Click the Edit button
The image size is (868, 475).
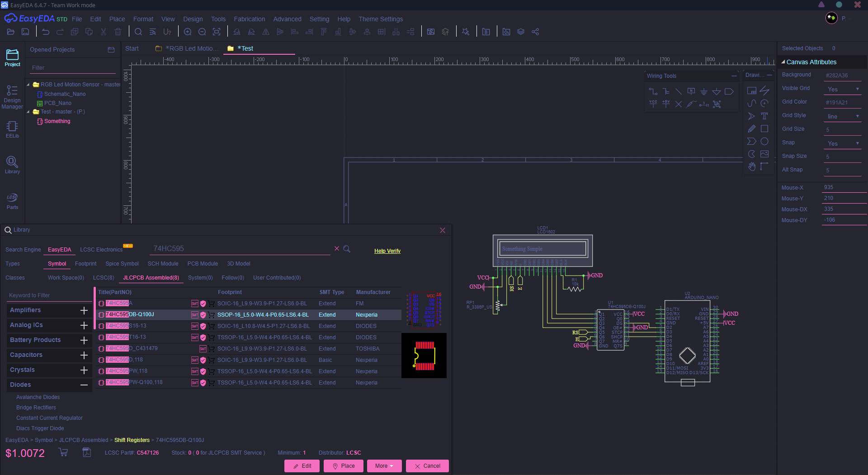point(302,466)
